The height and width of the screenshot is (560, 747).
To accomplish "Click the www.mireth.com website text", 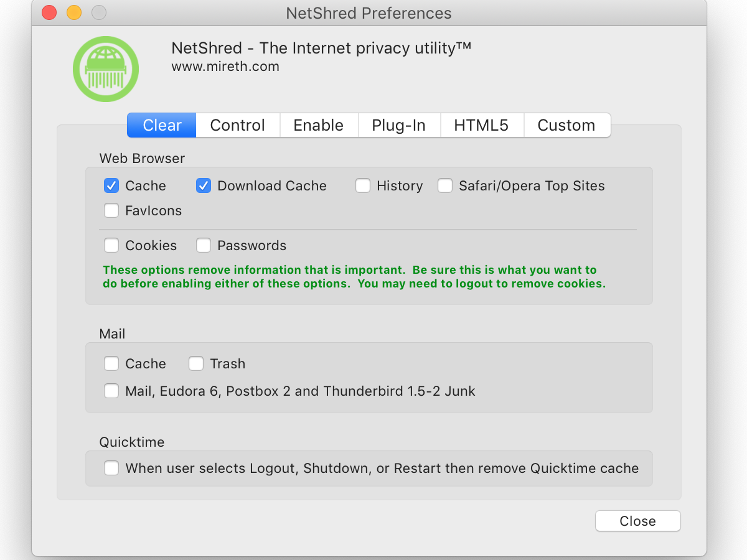I will pos(225,66).
